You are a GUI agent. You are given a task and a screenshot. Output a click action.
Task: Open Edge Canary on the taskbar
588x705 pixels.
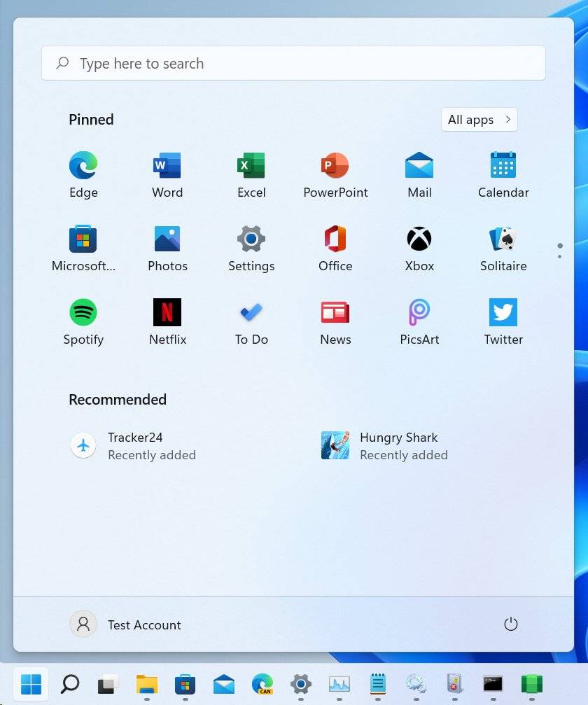(x=262, y=684)
